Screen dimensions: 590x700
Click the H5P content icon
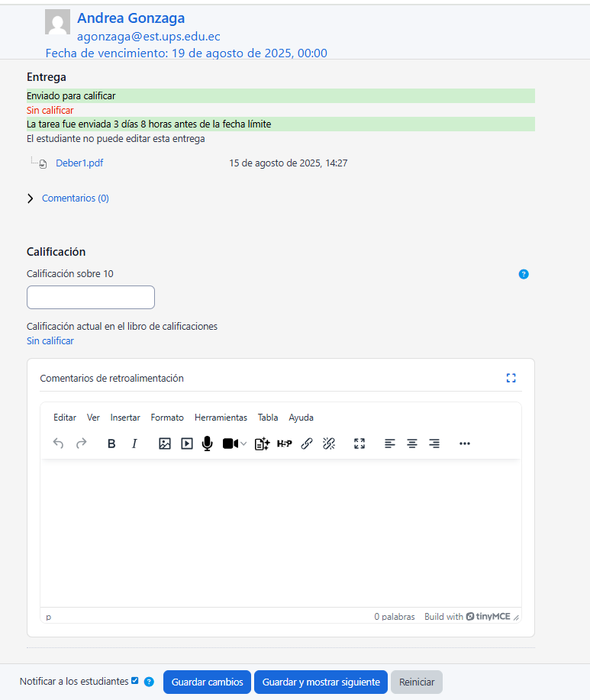pos(284,444)
